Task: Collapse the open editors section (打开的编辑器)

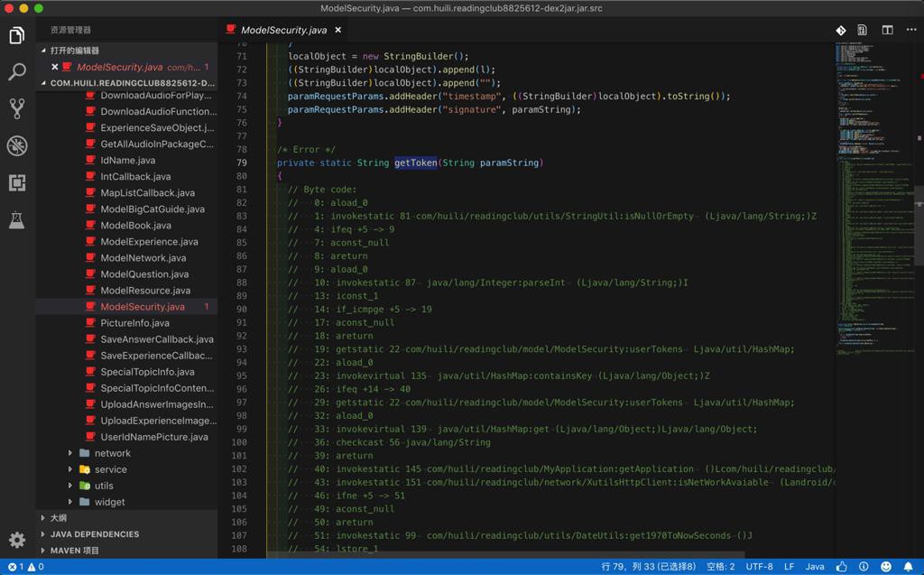Action: coord(126,51)
